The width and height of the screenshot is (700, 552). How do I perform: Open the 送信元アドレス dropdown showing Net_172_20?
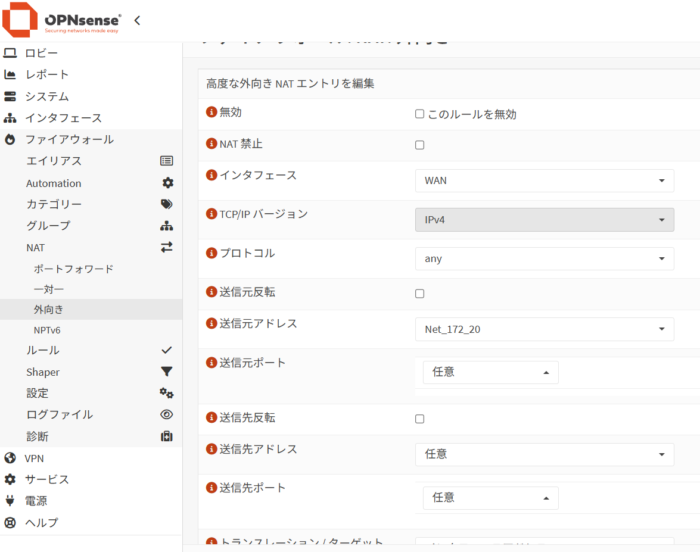coord(544,329)
